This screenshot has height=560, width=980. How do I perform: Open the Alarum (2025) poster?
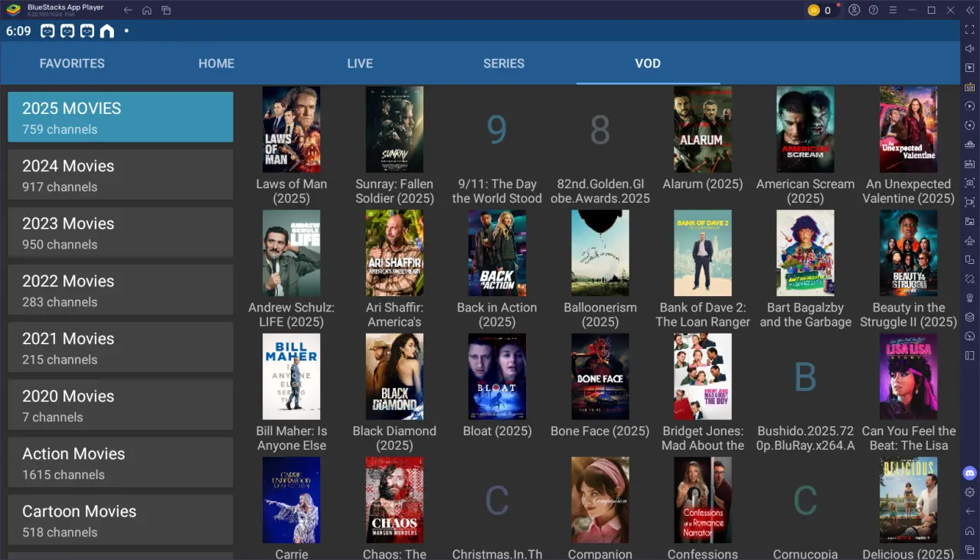pyautogui.click(x=703, y=129)
